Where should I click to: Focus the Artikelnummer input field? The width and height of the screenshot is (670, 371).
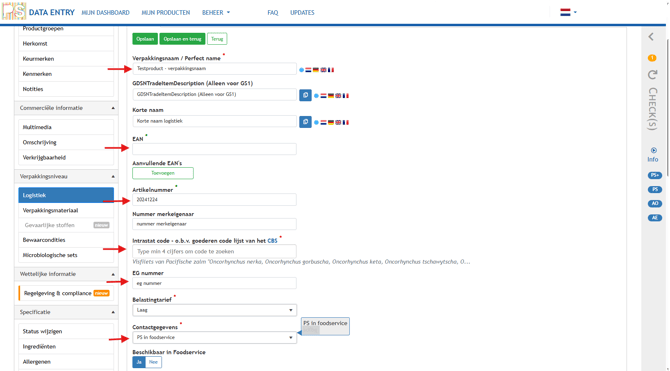click(x=215, y=200)
